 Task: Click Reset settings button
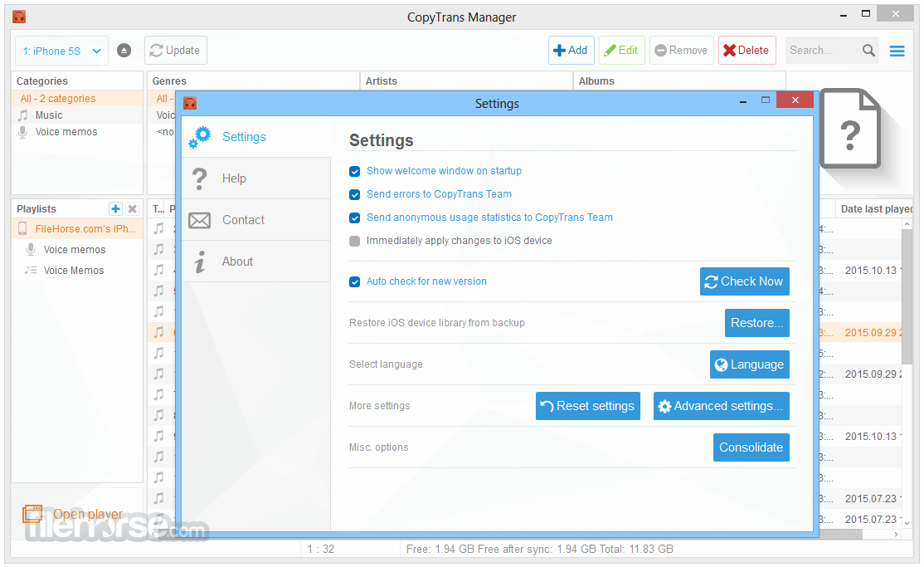(x=587, y=406)
